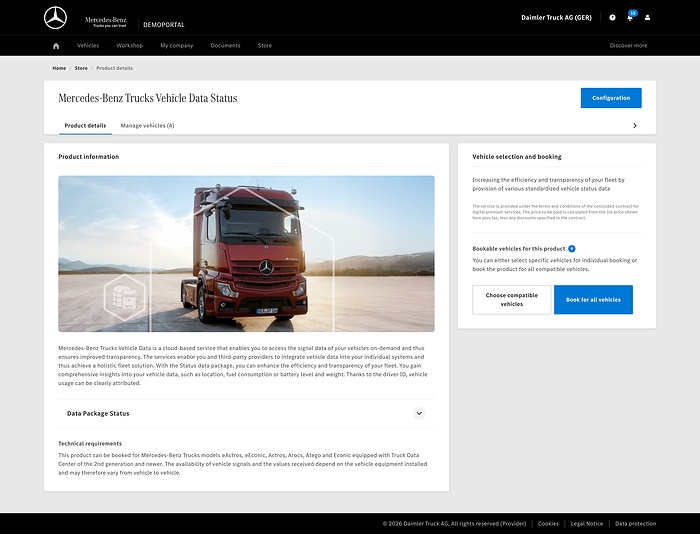The height and width of the screenshot is (534, 700).
Task: Click Mercedes-Benz Trucks Vehicle Data Status title
Action: point(148,98)
